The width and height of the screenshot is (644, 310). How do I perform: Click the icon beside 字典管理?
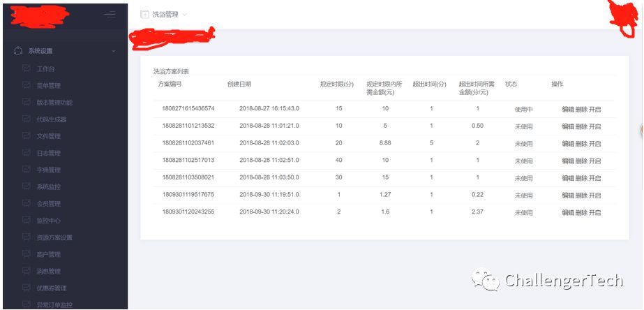pos(27,170)
